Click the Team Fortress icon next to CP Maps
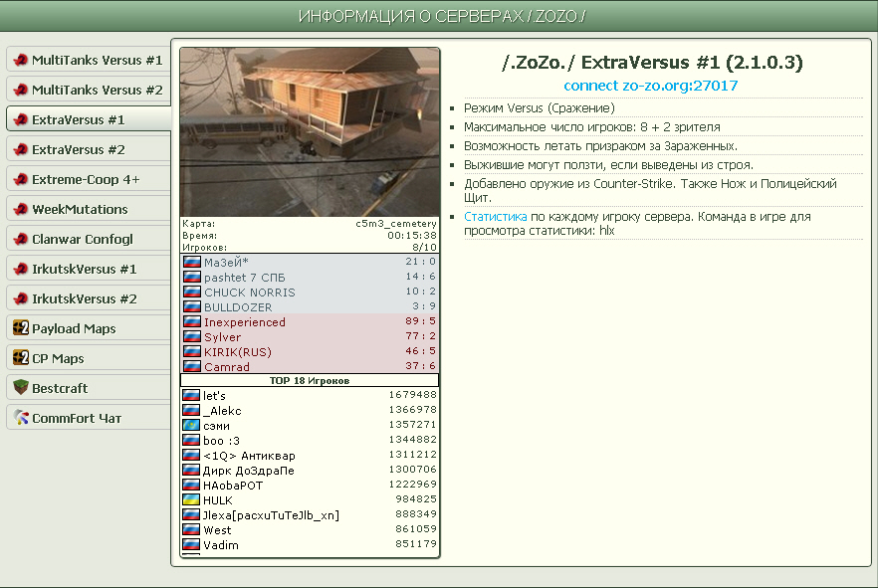This screenshot has width=878, height=588. 20,358
